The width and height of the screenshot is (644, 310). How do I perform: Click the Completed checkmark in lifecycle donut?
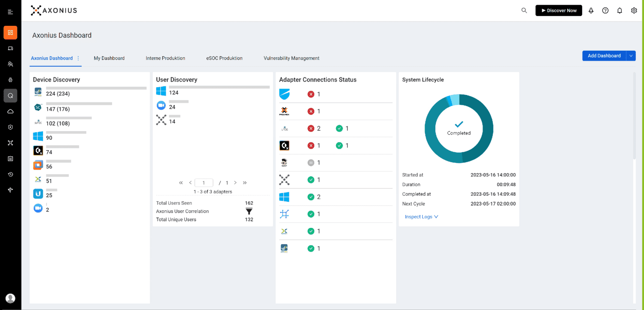point(459,124)
